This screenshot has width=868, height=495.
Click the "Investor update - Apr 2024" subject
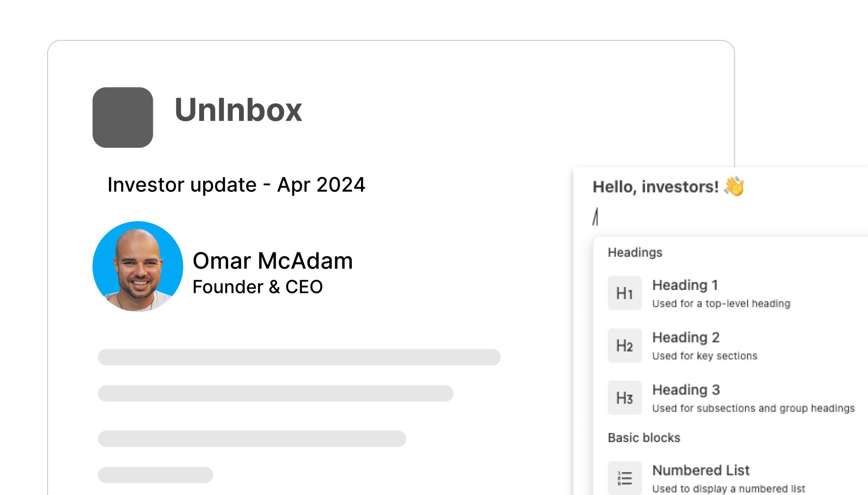pos(236,185)
